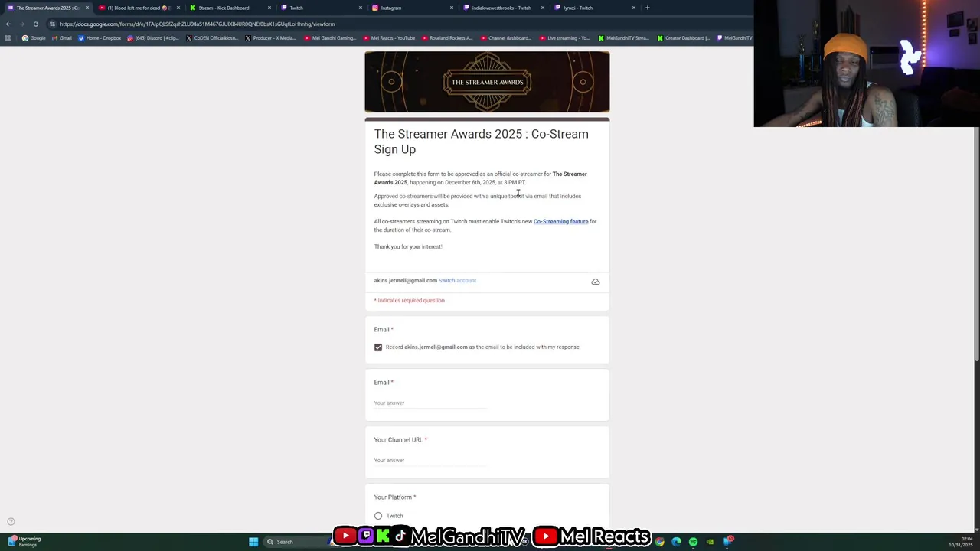
Task: Open the Windows Start menu
Action: (253, 542)
